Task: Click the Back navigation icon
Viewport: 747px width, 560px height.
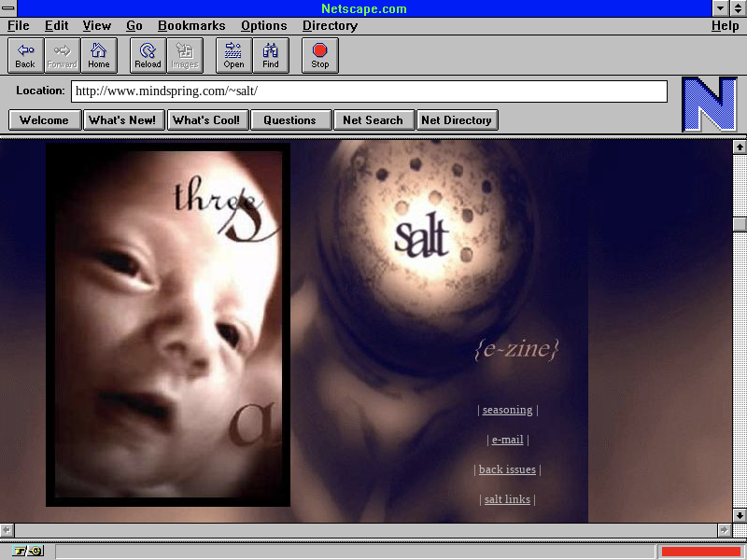Action: tap(25, 55)
